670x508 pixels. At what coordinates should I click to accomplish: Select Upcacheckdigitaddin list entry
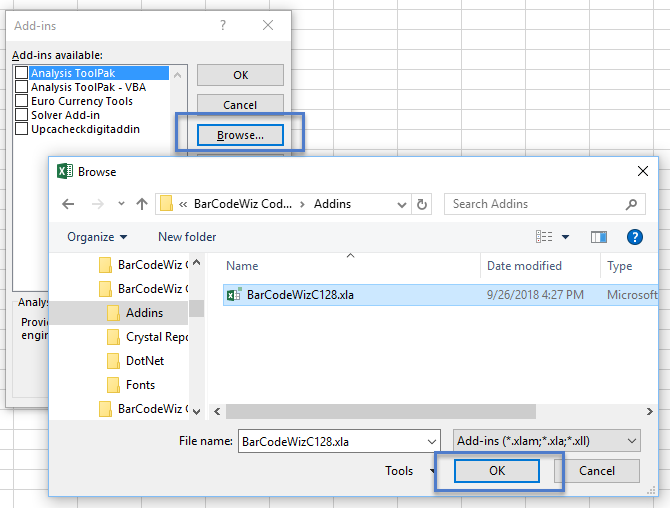85,129
